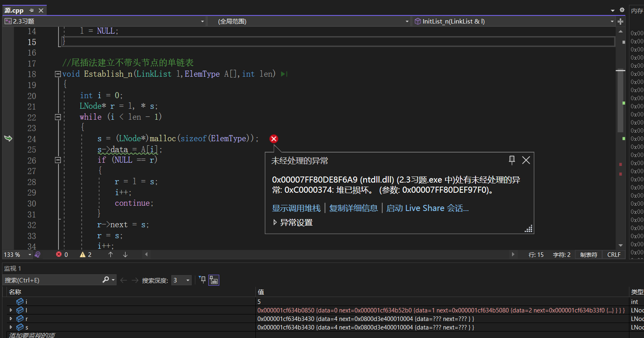
Task: Click the 名称 column header
Action: coord(15,292)
